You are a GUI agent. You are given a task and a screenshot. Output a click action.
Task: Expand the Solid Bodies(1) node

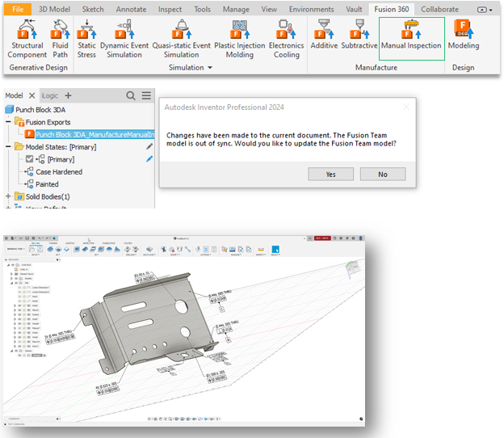pos(8,196)
